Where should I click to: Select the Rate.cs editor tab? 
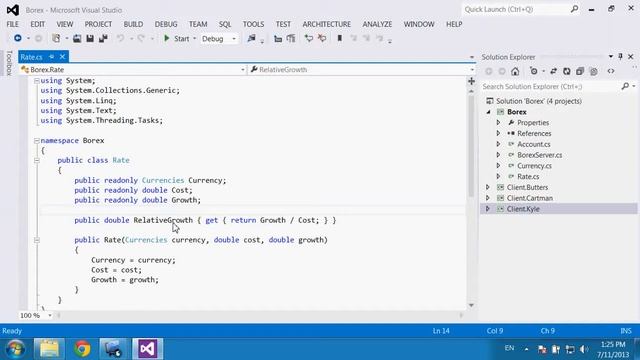coord(31,57)
